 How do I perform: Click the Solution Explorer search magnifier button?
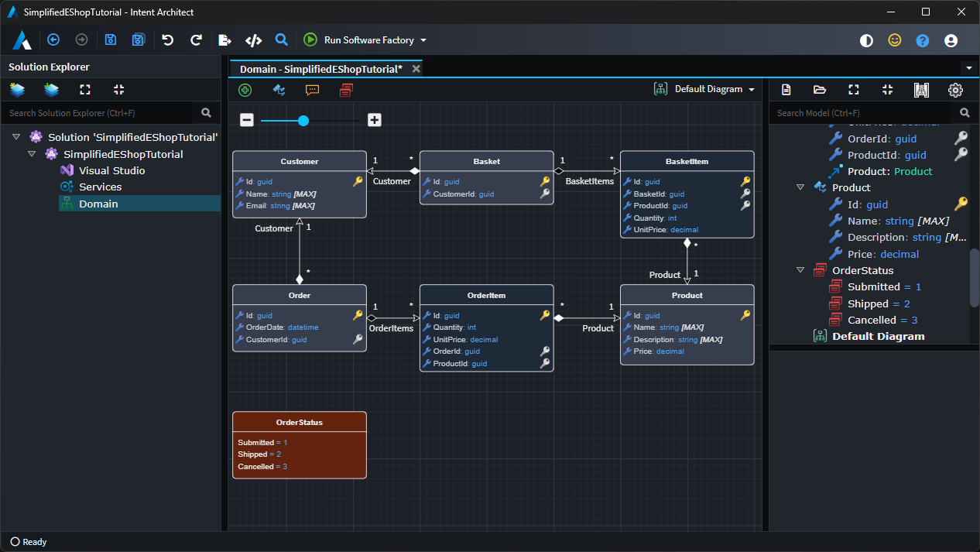point(207,113)
